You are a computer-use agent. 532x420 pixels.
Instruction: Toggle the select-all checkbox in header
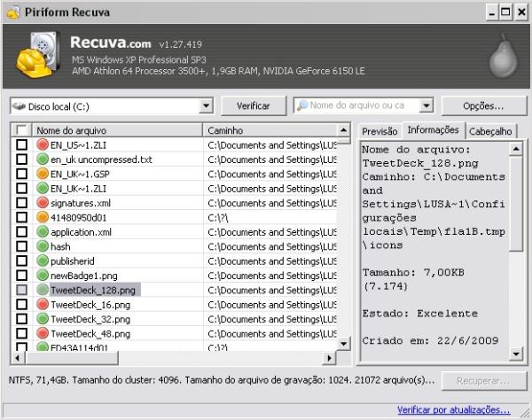pos(22,130)
